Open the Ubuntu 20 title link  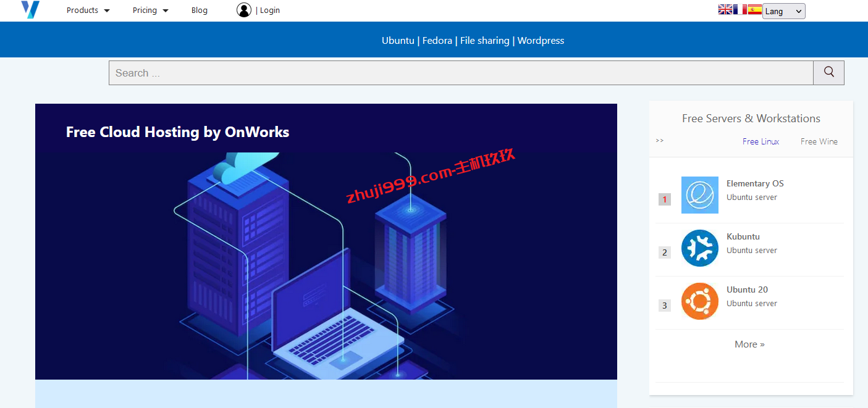(x=748, y=289)
